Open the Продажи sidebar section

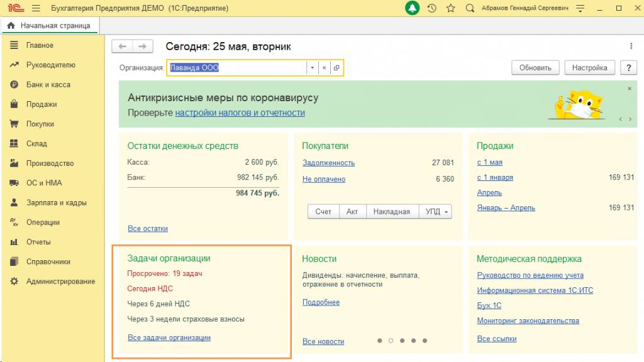(x=42, y=104)
